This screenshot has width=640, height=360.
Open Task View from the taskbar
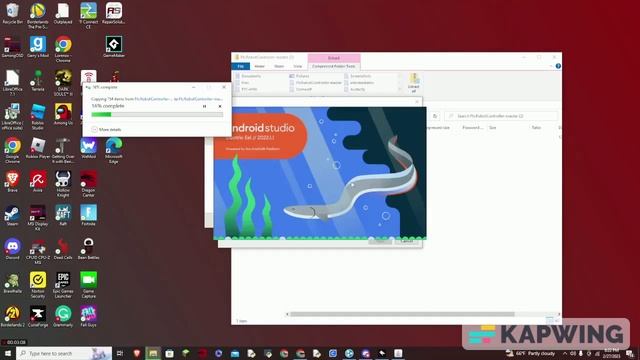[x=120, y=353]
